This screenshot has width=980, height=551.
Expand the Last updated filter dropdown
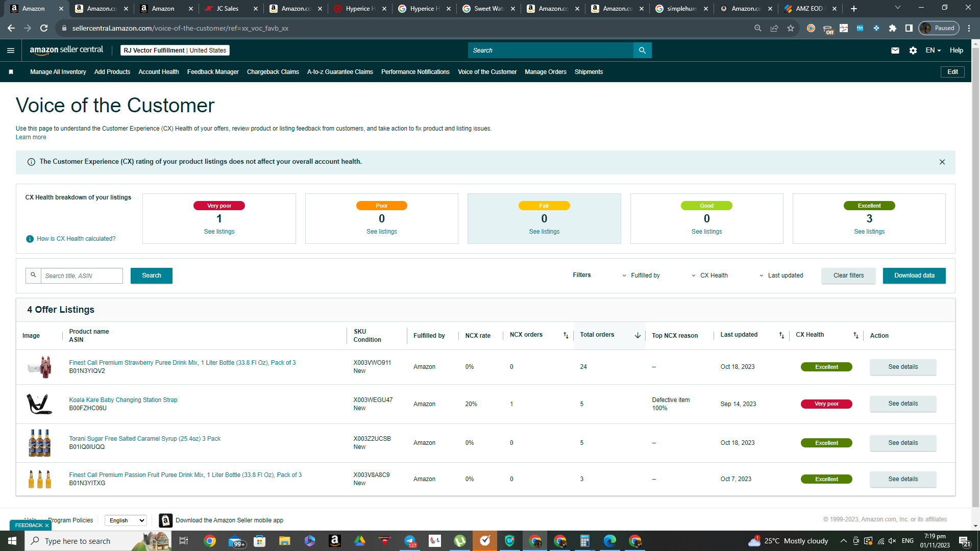coord(781,275)
